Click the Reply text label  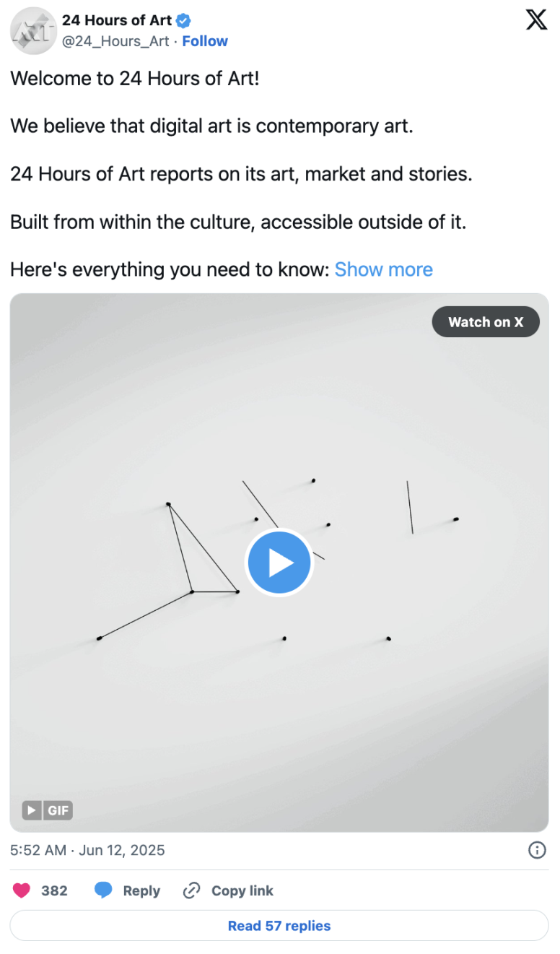click(141, 890)
